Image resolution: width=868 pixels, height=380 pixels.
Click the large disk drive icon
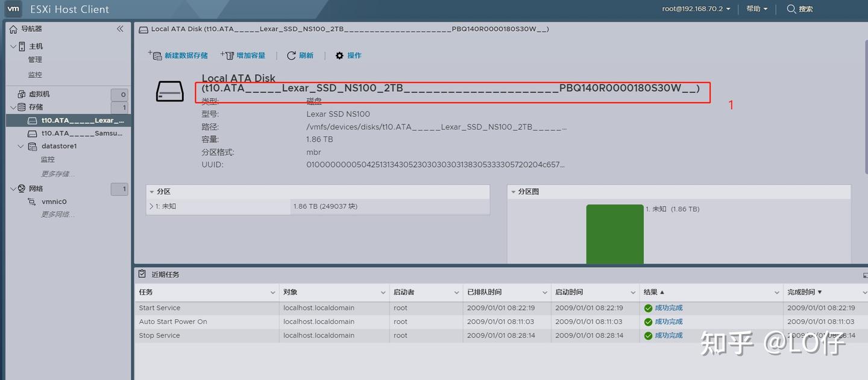169,91
